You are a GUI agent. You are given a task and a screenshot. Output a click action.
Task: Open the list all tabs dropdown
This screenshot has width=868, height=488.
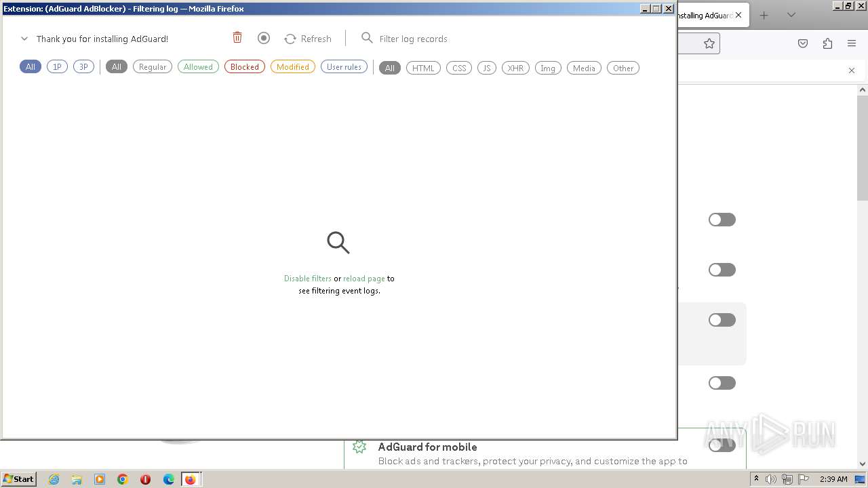791,15
